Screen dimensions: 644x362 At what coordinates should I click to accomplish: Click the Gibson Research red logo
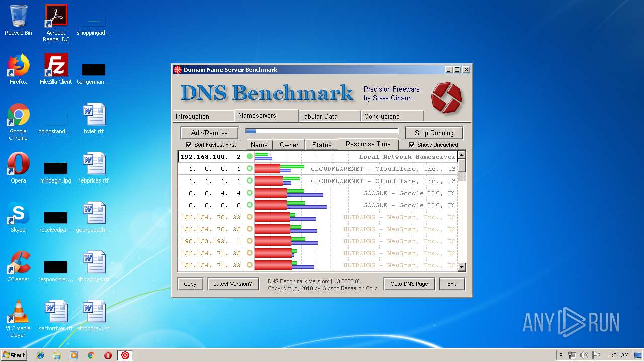click(446, 98)
